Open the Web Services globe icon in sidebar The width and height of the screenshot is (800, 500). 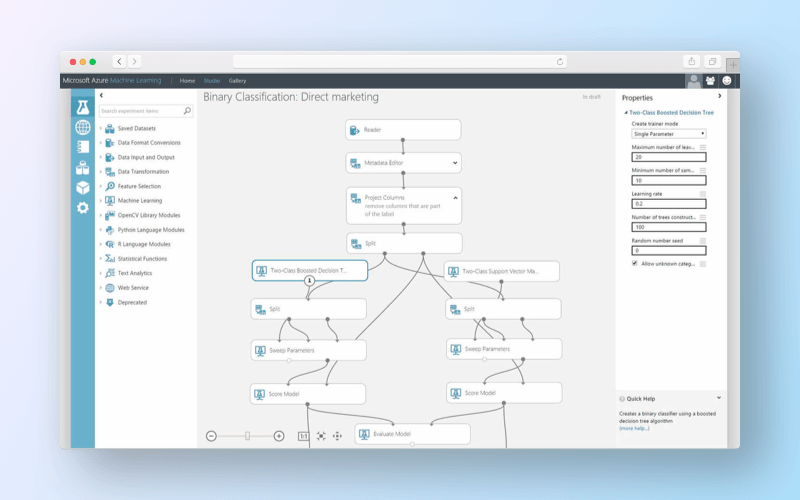(x=83, y=127)
